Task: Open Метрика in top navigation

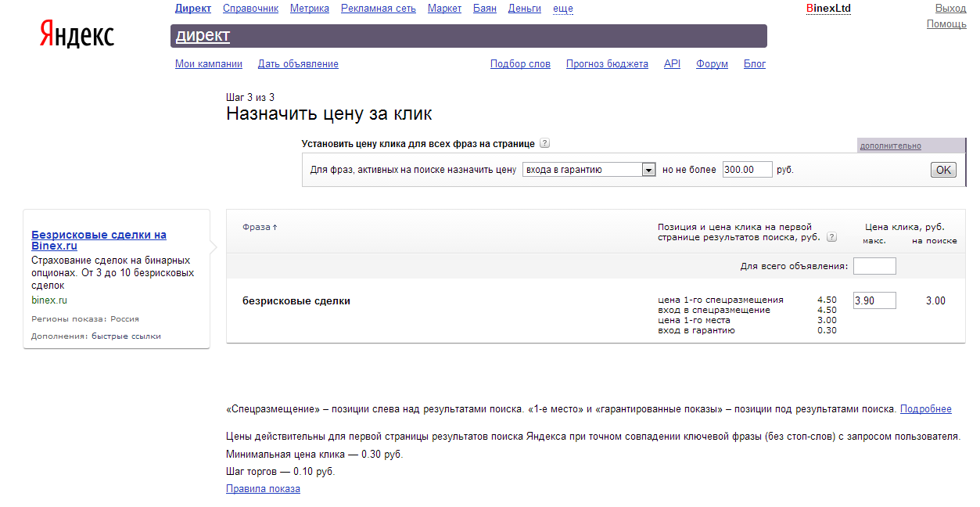Action: (310, 9)
